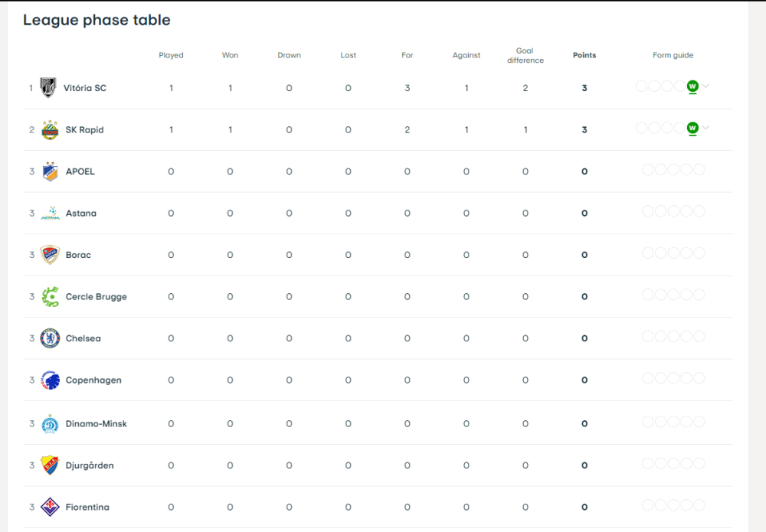Click the Djurgården club shield
766x532 pixels.
50,465
